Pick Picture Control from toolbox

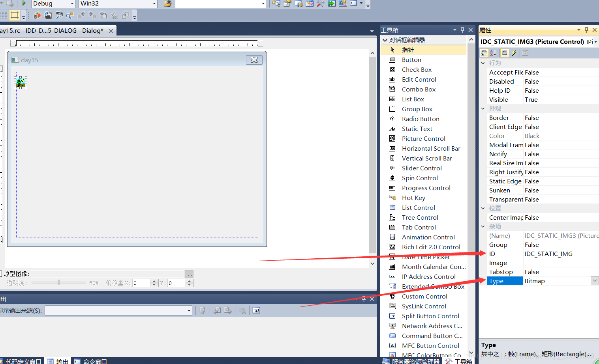[423, 138]
